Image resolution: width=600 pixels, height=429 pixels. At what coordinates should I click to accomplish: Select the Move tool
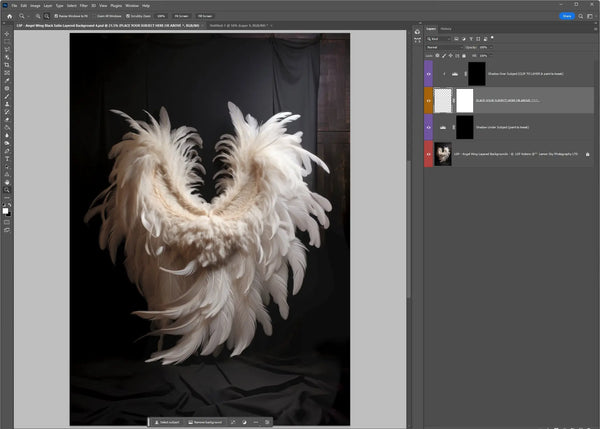pos(7,34)
